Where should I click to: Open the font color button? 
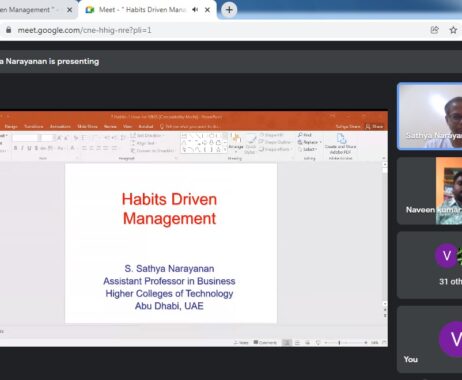click(72, 148)
